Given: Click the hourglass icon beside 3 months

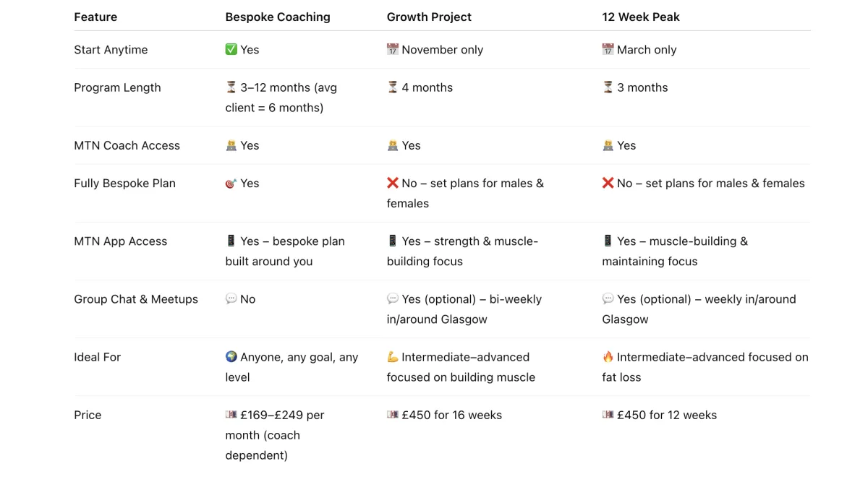Looking at the screenshot, I should (608, 87).
